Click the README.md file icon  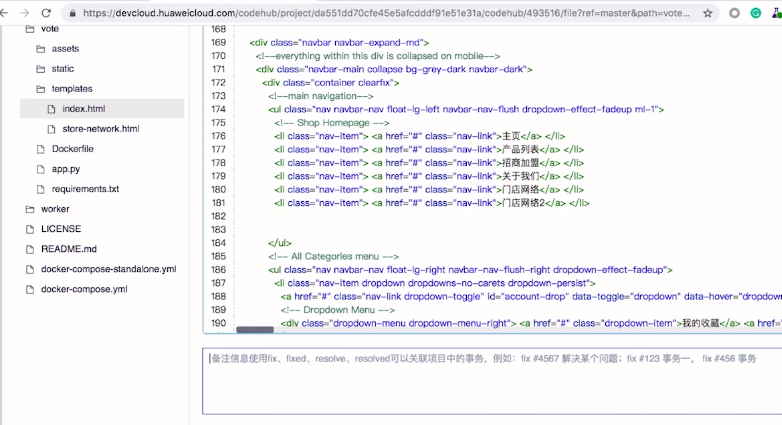pos(30,249)
